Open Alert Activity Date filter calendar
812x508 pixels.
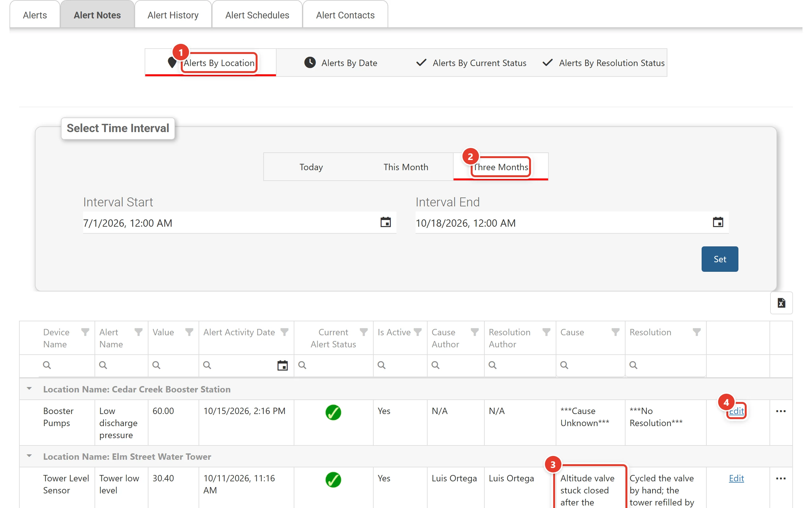coord(283,365)
